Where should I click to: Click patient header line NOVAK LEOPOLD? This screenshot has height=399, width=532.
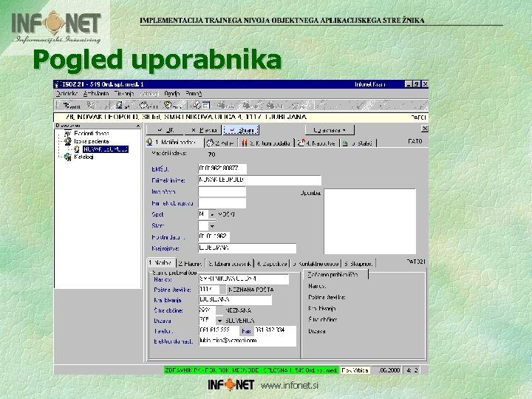pos(186,117)
